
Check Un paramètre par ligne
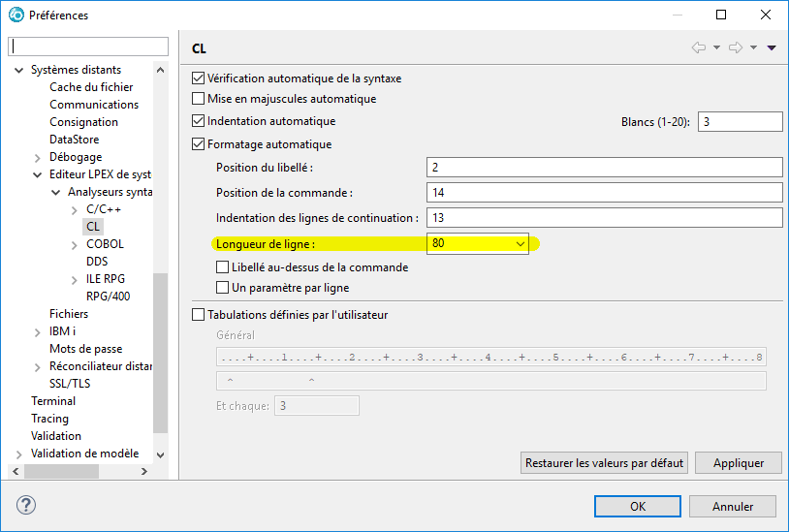[222, 288]
